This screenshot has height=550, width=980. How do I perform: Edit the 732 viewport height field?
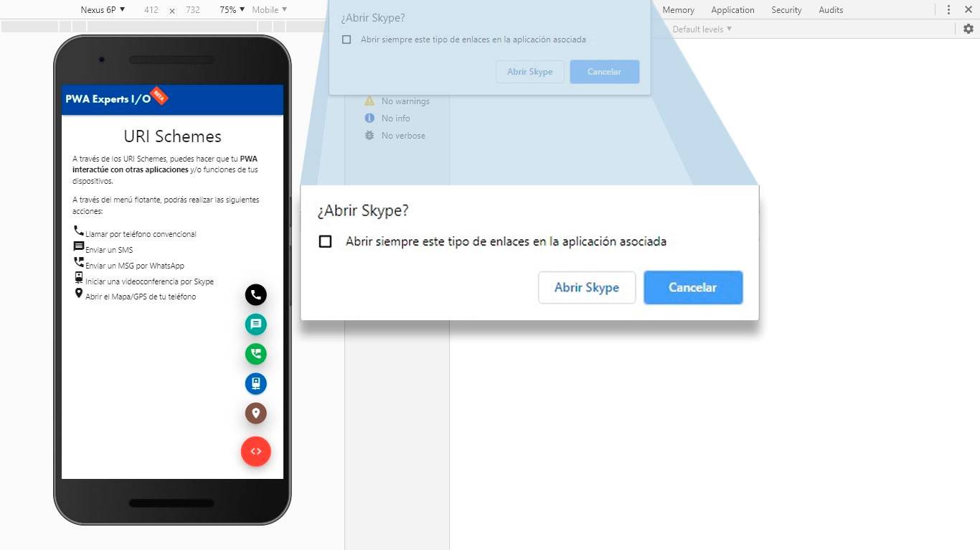click(192, 10)
